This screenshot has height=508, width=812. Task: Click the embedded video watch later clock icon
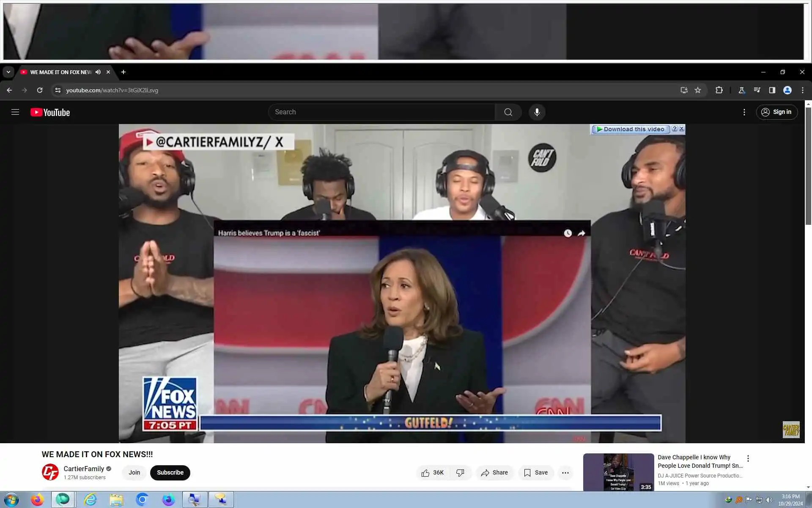click(x=568, y=233)
